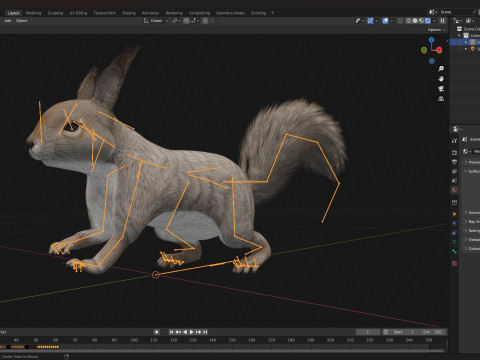Open the UV Editing workspace tab
The image size is (480, 360).
[x=78, y=13]
